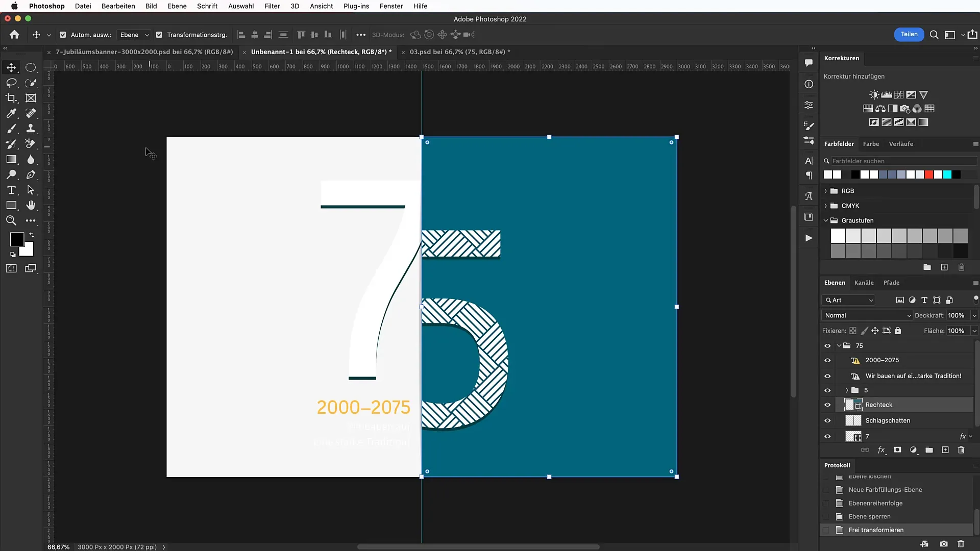This screenshot has width=980, height=551.
Task: Expand the 5 layer group
Action: [845, 390]
